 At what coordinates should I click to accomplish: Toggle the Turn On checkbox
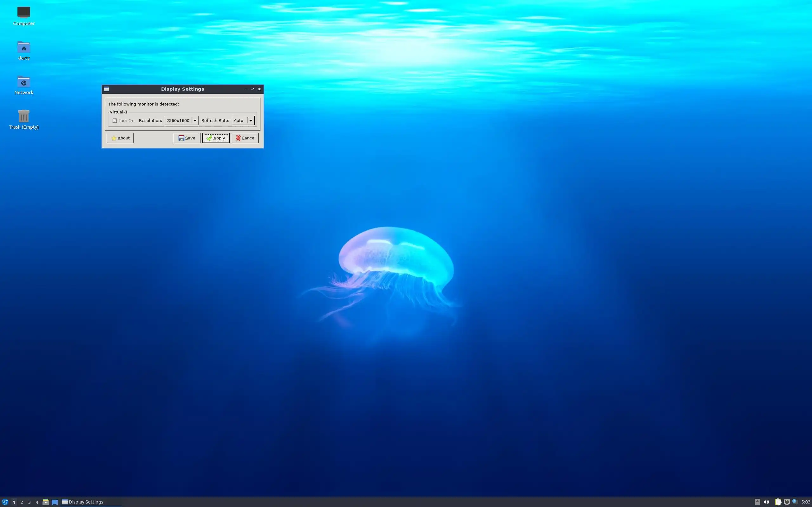[115, 120]
